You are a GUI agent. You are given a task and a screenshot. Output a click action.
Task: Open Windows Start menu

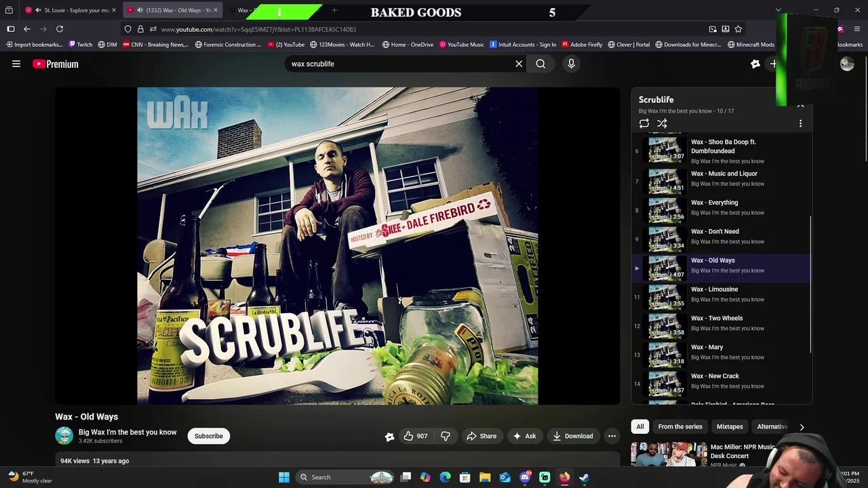(x=284, y=477)
